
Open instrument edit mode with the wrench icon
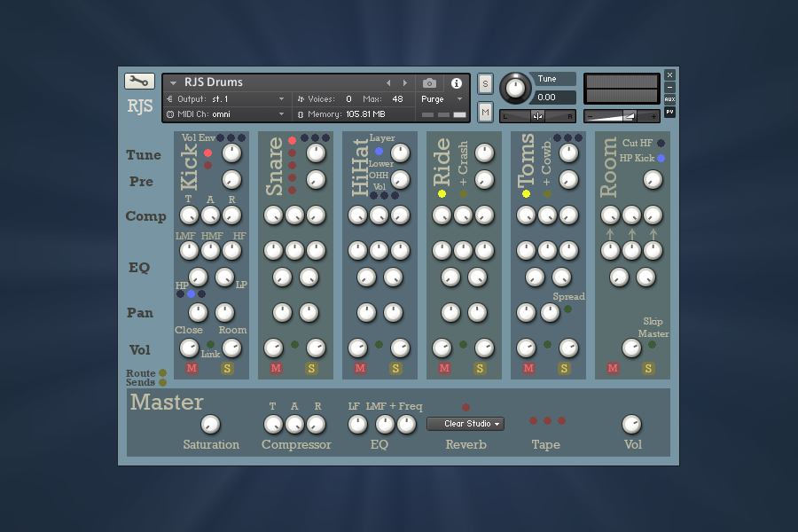[139, 81]
